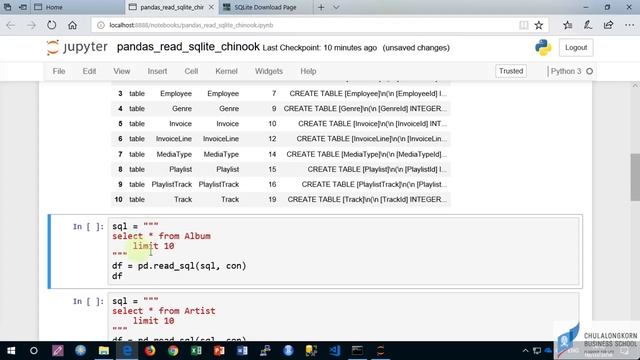Open PowerPoint from the taskbar
The width and height of the screenshot is (640, 360).
click(219, 350)
